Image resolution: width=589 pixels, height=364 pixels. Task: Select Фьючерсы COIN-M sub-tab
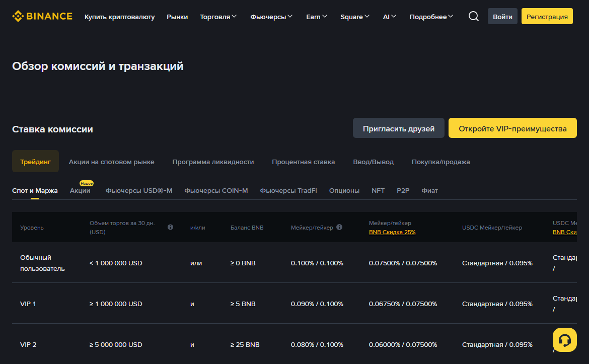click(x=216, y=190)
